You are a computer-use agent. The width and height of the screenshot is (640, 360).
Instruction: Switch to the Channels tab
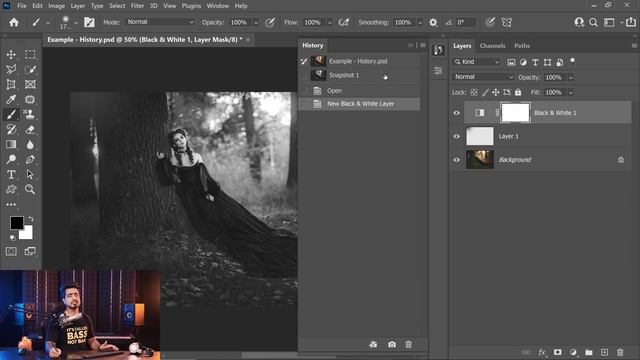[492, 46]
